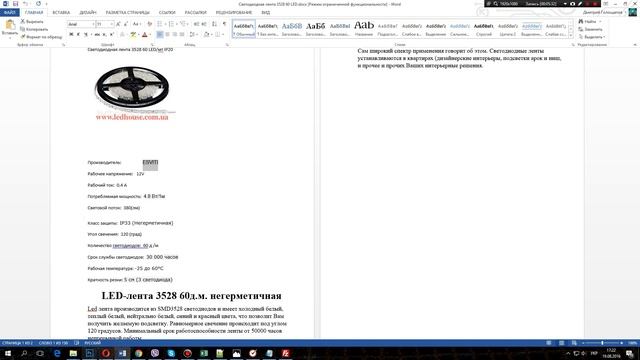Expand the styles gallery More arrow

click(571, 36)
